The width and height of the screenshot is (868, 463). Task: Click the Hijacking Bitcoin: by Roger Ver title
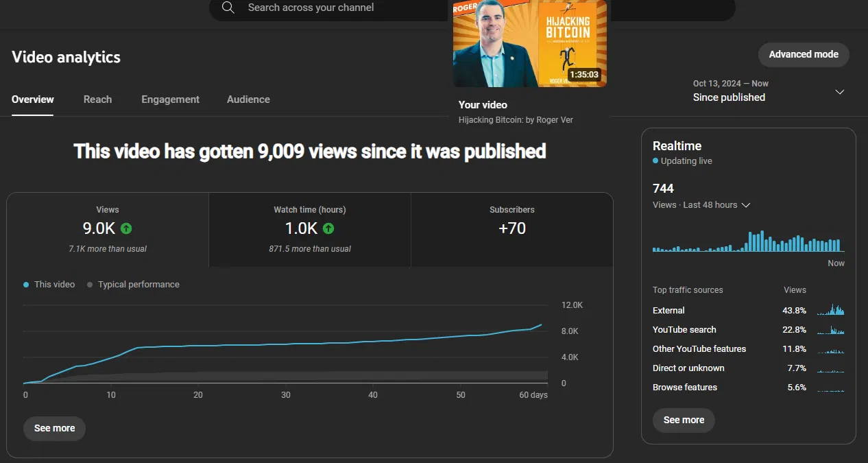pos(516,120)
